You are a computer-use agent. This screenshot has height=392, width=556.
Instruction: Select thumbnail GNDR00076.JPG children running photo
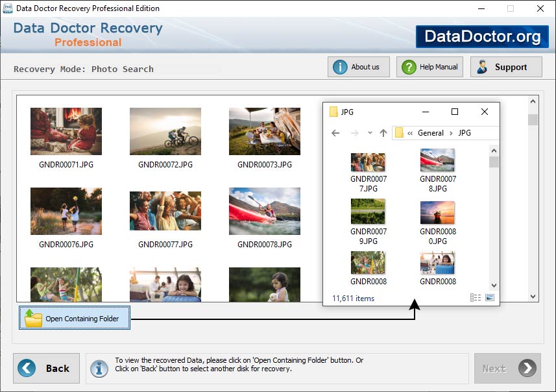[x=66, y=211]
